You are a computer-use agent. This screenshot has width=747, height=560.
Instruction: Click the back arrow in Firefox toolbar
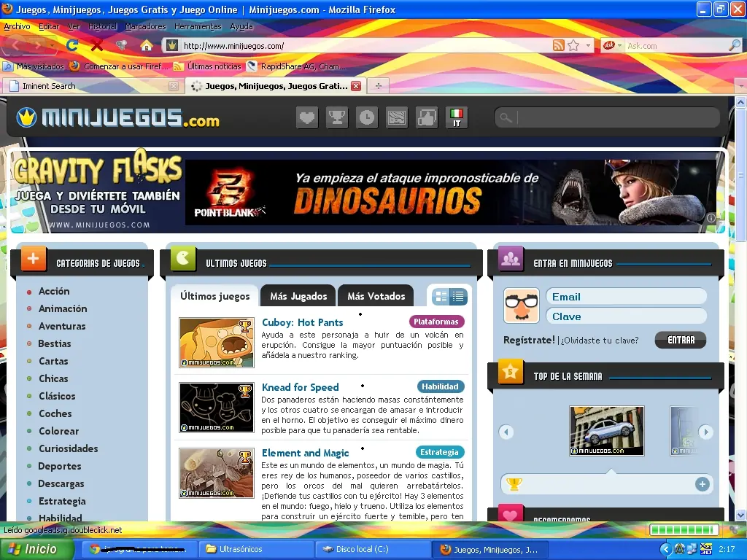tap(16, 45)
